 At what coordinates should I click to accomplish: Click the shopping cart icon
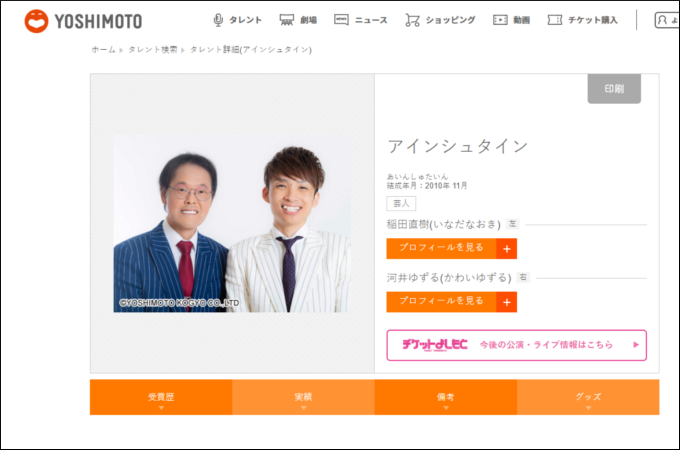(x=412, y=20)
